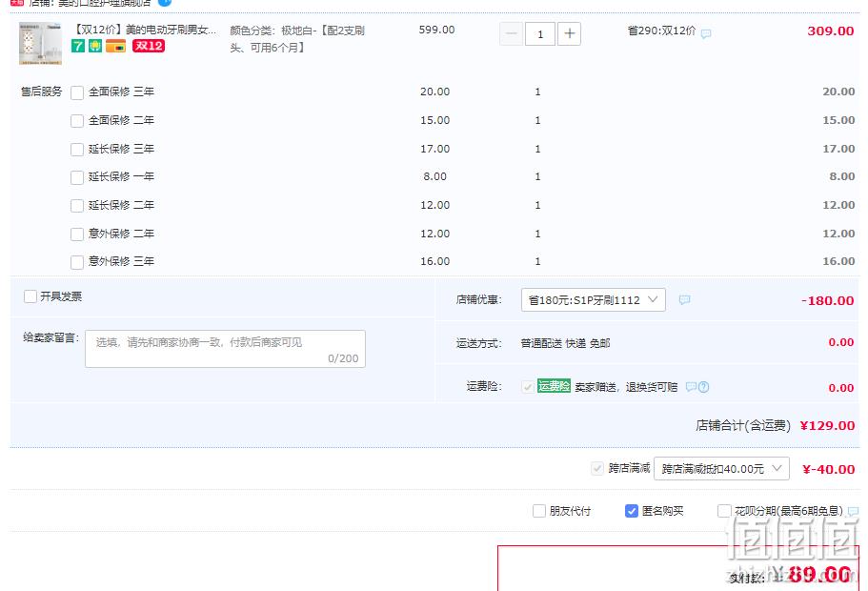Click the green shield guarantee badge icon
Screen dimensions: 868x591
[95, 46]
